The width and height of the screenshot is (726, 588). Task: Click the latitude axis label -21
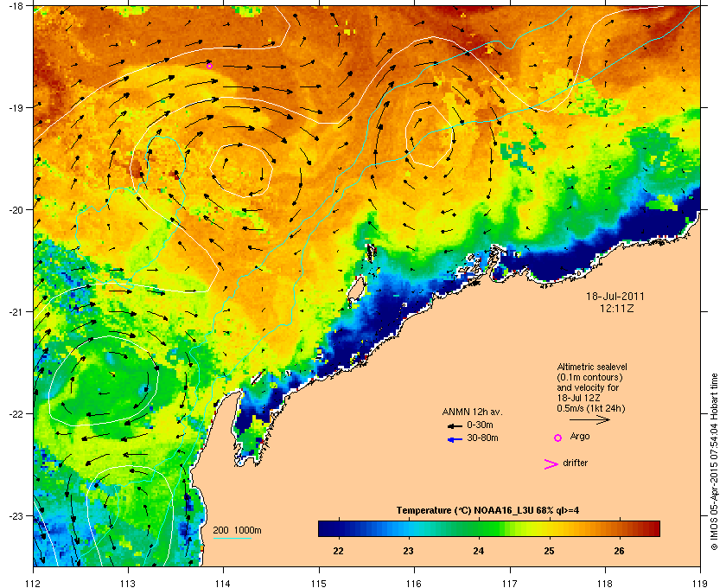click(x=16, y=312)
